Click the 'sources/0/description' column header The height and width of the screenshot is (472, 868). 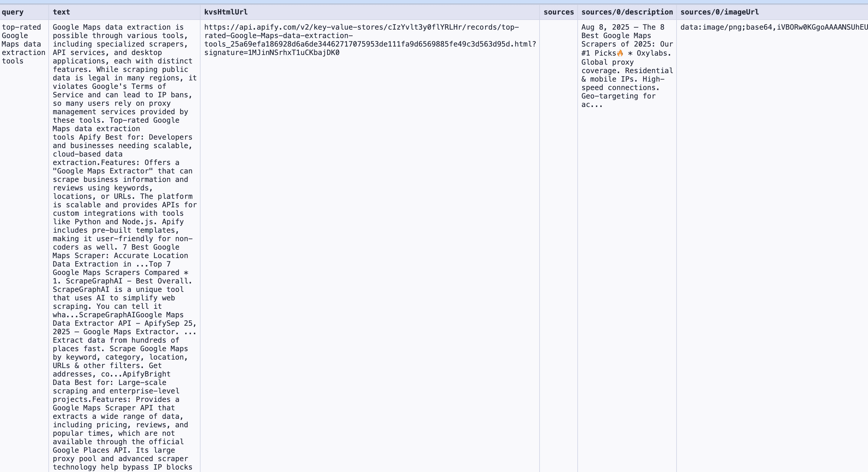(x=627, y=12)
